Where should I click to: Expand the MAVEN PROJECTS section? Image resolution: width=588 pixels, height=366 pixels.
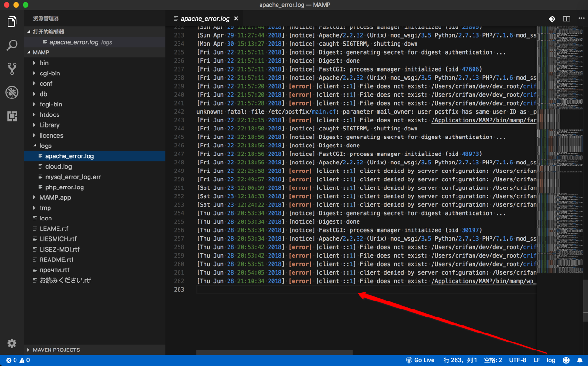click(94, 350)
